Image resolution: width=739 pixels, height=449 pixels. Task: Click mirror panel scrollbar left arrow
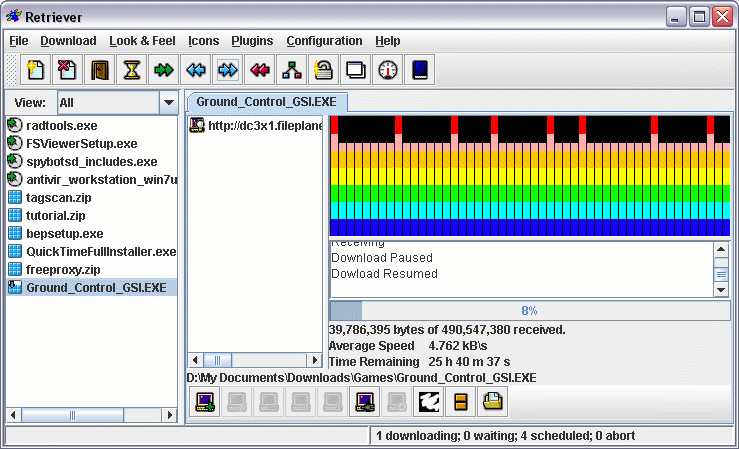pos(195,360)
